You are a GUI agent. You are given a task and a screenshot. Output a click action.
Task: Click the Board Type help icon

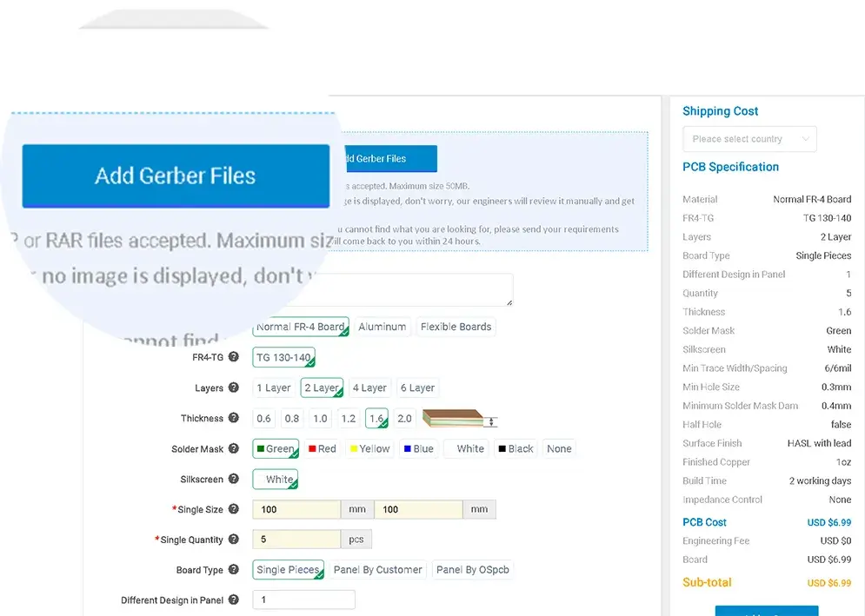(234, 570)
